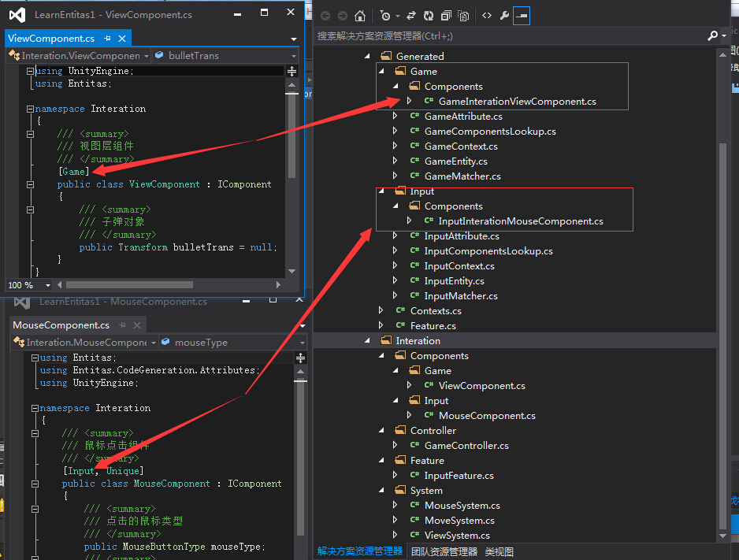This screenshot has width=739, height=560.
Task: Collapse the namespace Interation block in ViewComponent.cs
Action: (x=30, y=109)
